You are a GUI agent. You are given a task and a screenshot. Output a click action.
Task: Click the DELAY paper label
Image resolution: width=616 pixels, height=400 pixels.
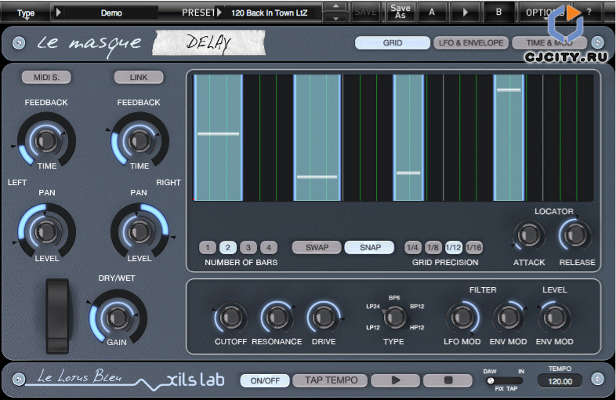[209, 42]
